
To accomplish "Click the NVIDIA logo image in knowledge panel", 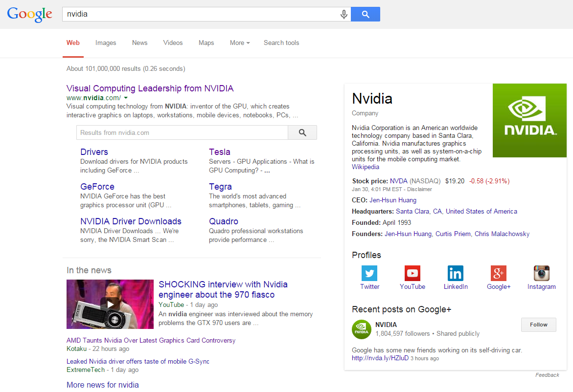I will [529, 121].
